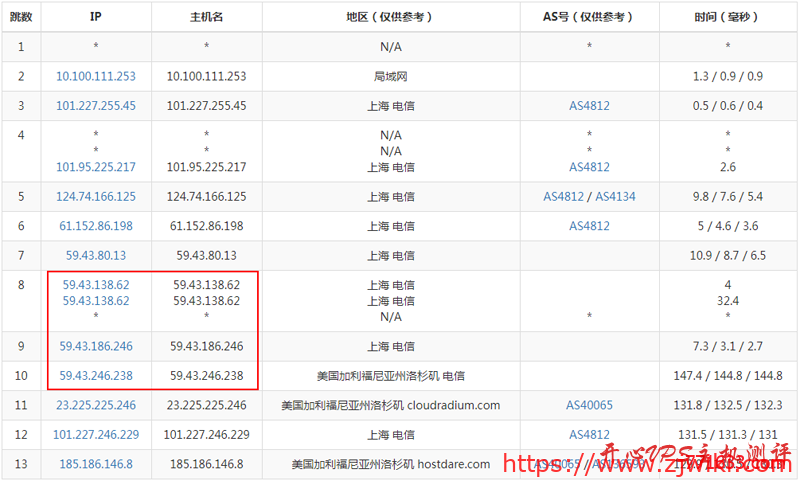Click the blue 101.227.246.229 IP link
800x481 pixels.
[96, 435]
